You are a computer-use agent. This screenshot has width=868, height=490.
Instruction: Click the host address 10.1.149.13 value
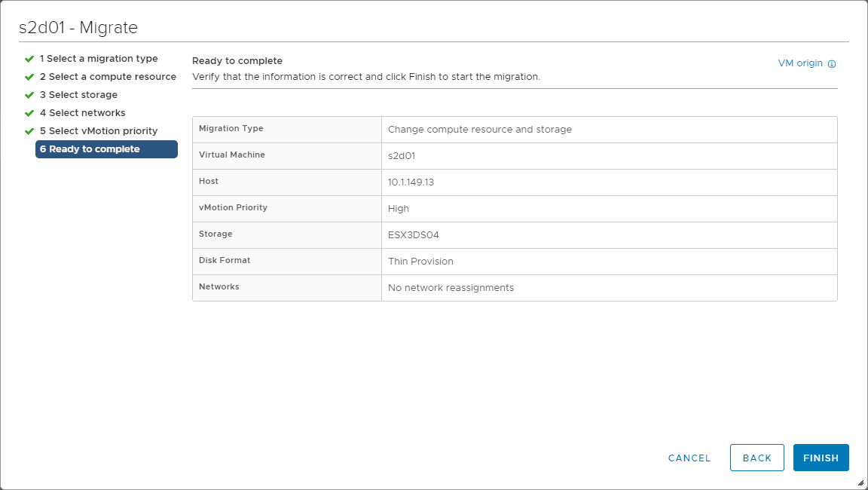click(411, 182)
